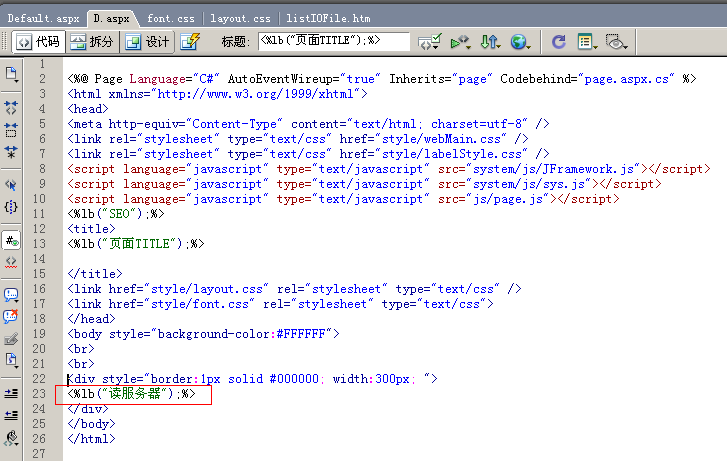Click the style/font.css link line
Image resolution: width=727 pixels, height=461 pixels.
pos(281,304)
